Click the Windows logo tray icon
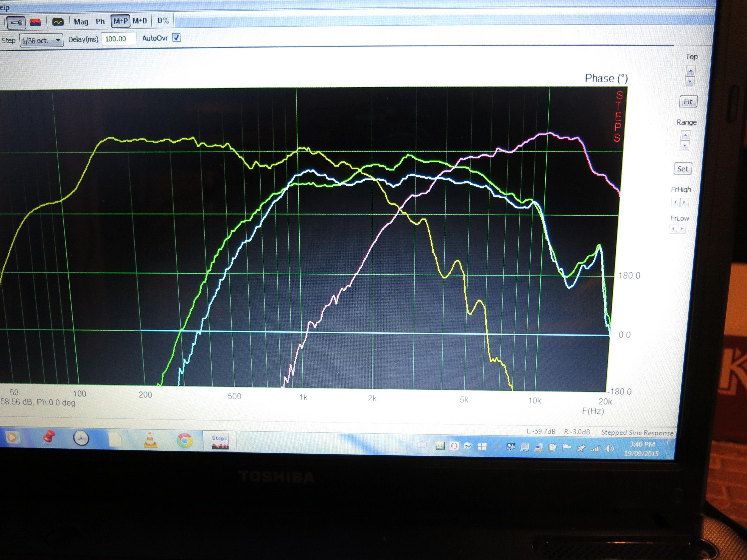This screenshot has width=747, height=560. tap(482, 447)
